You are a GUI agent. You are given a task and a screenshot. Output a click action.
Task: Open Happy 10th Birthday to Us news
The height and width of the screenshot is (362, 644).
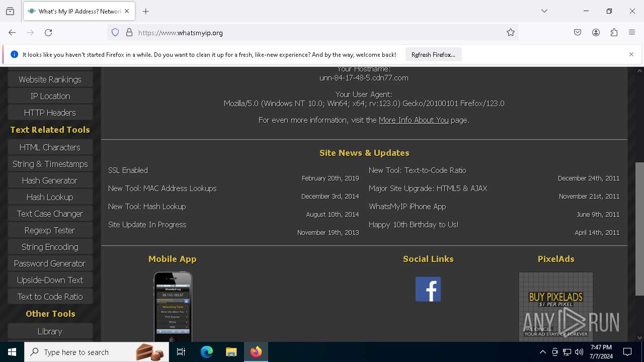coord(413,225)
